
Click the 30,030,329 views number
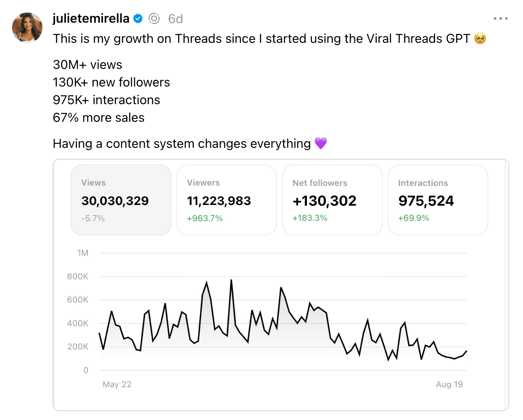(x=115, y=201)
